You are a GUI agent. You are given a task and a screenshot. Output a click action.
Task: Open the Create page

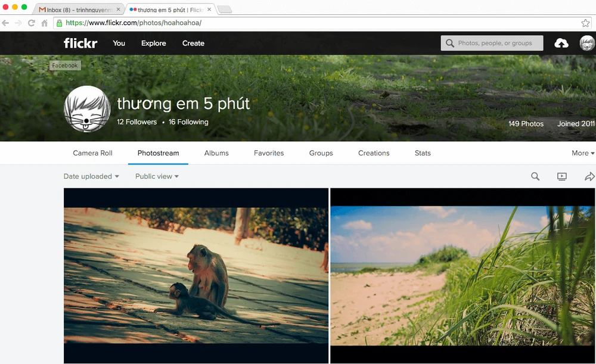pyautogui.click(x=193, y=43)
